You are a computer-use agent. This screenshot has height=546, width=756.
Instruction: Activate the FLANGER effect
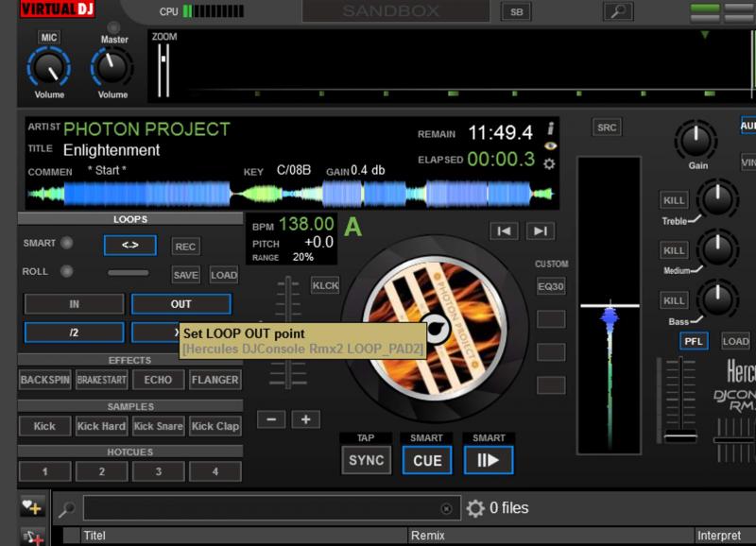[x=215, y=380]
